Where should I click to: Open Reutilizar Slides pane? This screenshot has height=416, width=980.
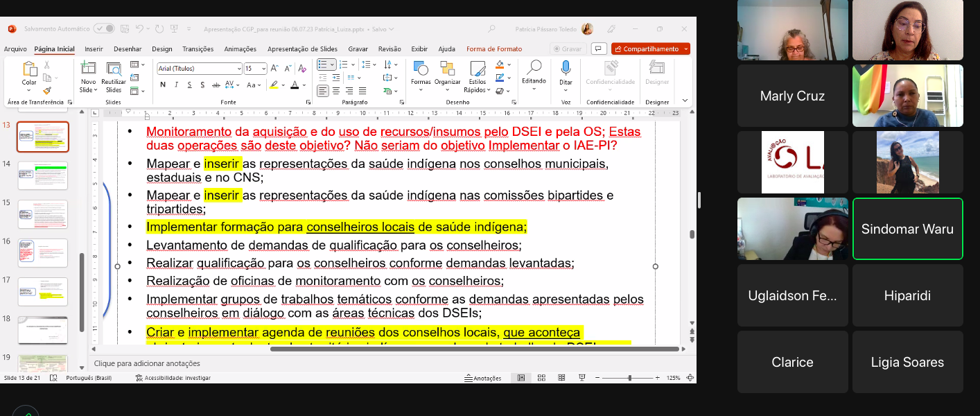(x=114, y=76)
